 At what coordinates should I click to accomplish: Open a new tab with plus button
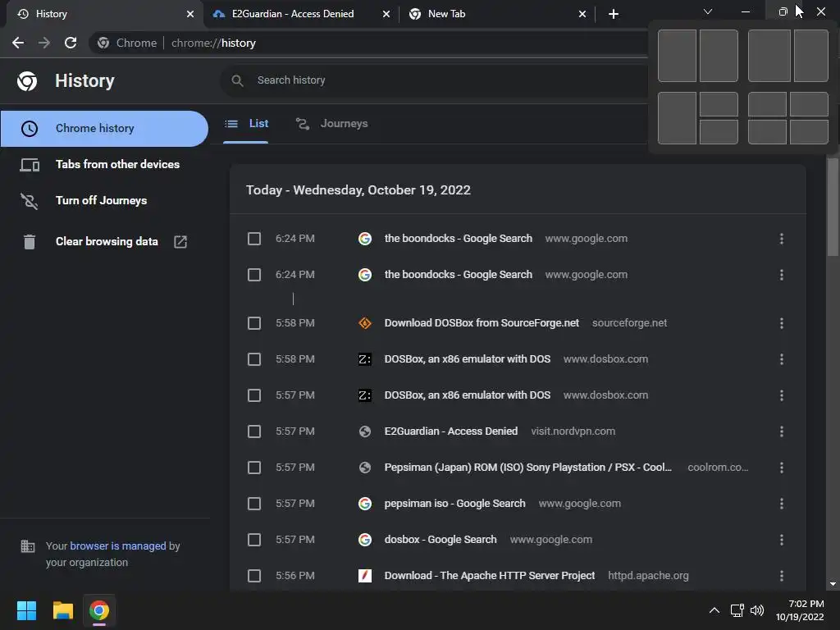click(x=614, y=14)
